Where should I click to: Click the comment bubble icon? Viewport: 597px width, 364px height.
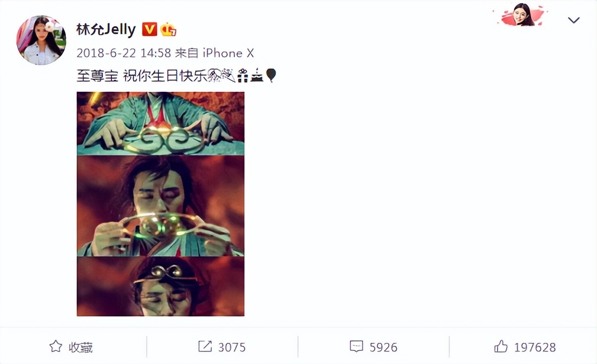(356, 346)
